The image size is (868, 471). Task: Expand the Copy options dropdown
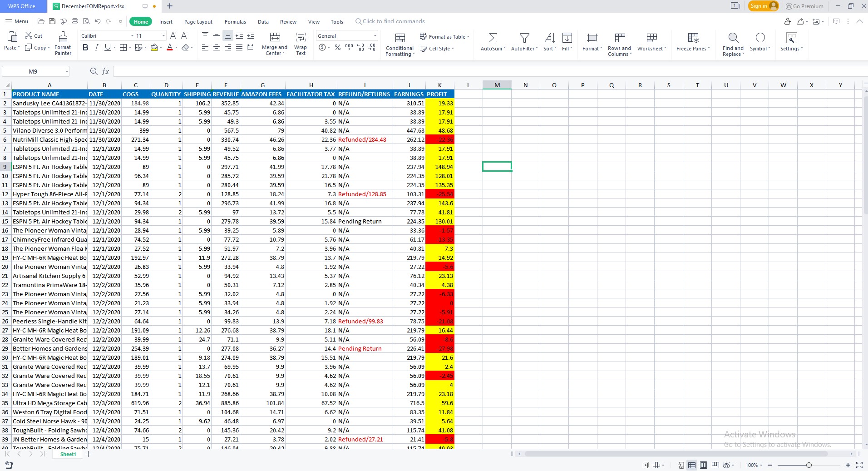coord(48,48)
